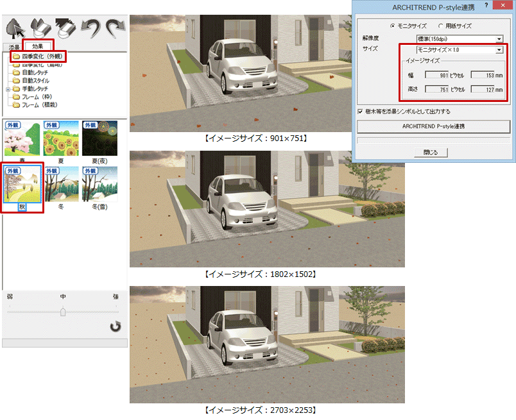Image resolution: width=516 pixels, height=420 pixels.
Task: Switch to the 効果 tab
Action: pyautogui.click(x=38, y=47)
